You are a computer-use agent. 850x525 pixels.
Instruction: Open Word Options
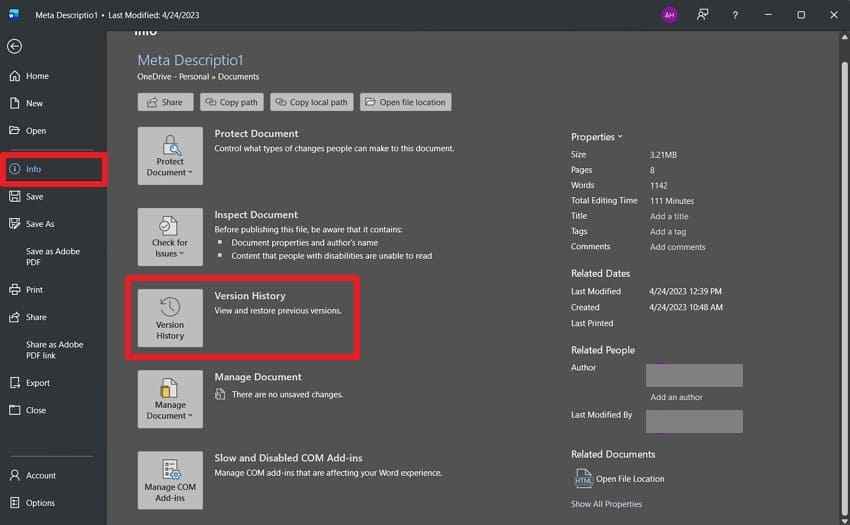[x=32, y=503]
